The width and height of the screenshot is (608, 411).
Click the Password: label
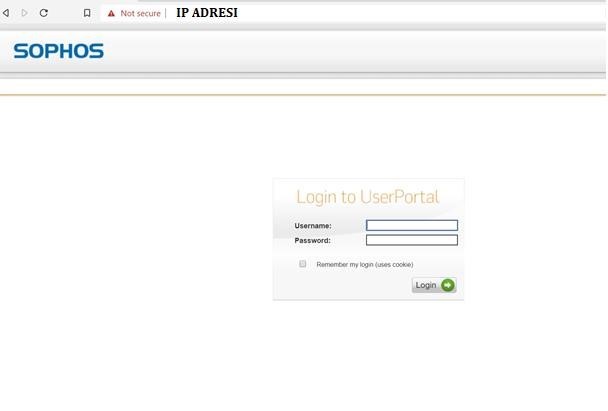(x=313, y=240)
